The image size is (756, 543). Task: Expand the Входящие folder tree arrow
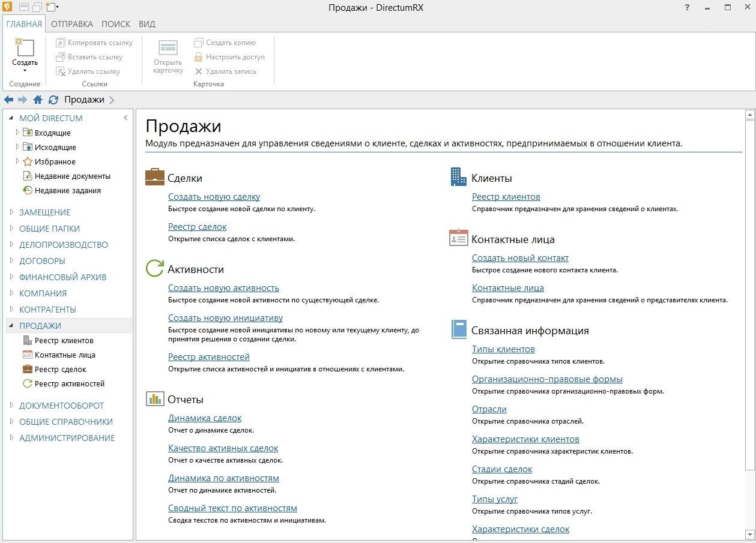point(17,133)
